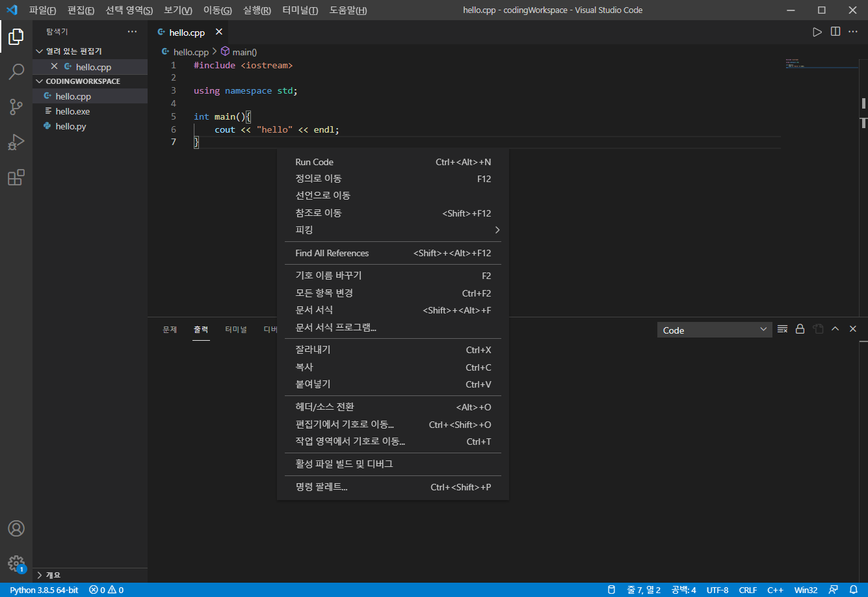Open the View menu
This screenshot has width=868, height=597.
click(178, 10)
